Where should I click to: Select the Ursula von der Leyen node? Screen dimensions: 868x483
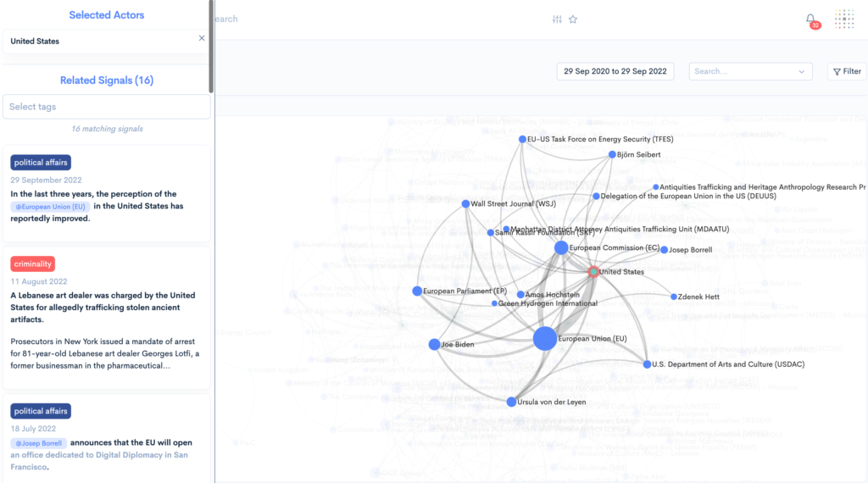click(x=511, y=402)
